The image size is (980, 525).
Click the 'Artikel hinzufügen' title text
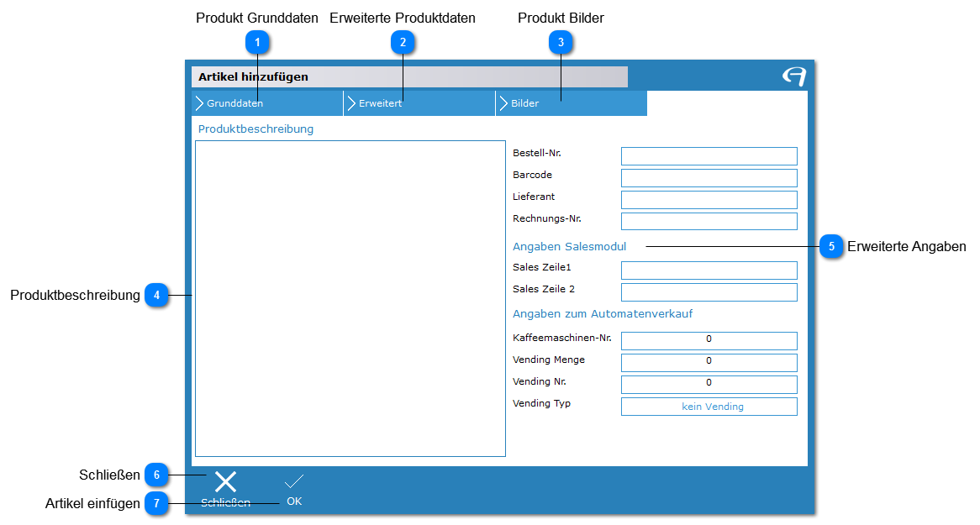(253, 77)
